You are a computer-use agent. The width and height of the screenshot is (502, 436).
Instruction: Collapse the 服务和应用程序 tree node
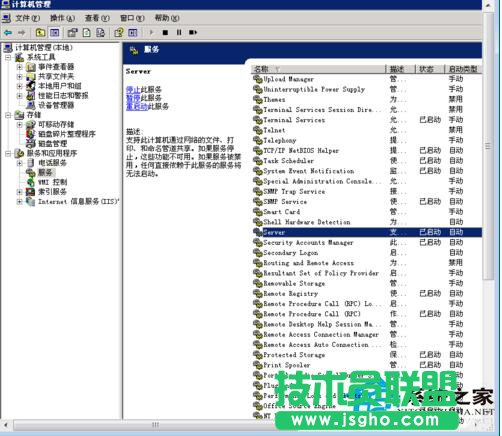coord(8,153)
